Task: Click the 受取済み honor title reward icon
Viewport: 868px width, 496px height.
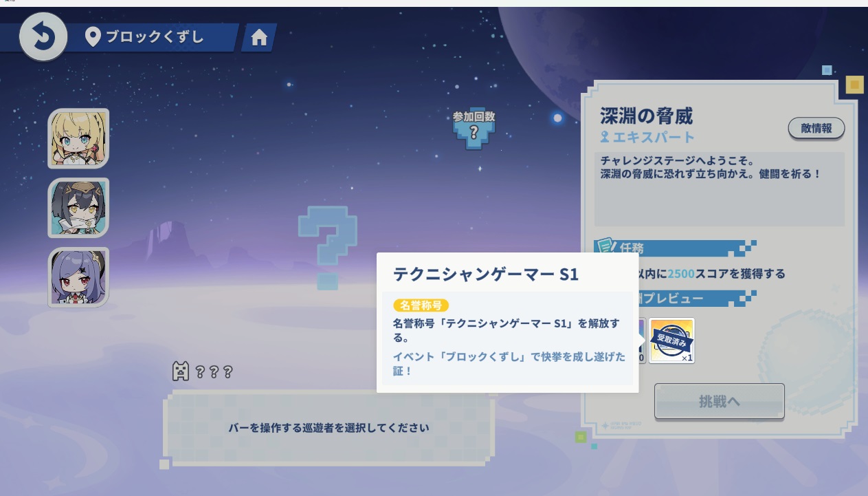Action: [671, 341]
